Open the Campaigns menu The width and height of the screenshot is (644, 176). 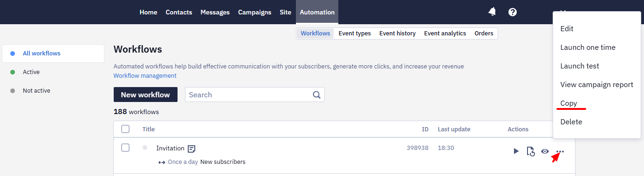click(x=254, y=12)
